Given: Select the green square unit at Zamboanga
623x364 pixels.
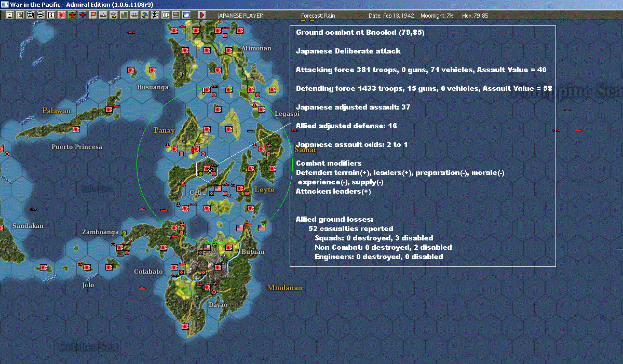Looking at the screenshot, I should [x=124, y=233].
